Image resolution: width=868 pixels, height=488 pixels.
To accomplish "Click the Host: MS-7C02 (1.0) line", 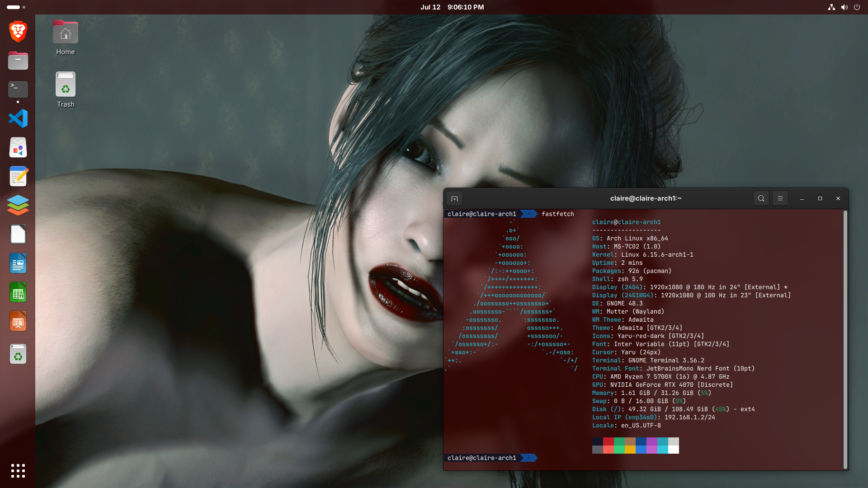I will (x=627, y=247).
